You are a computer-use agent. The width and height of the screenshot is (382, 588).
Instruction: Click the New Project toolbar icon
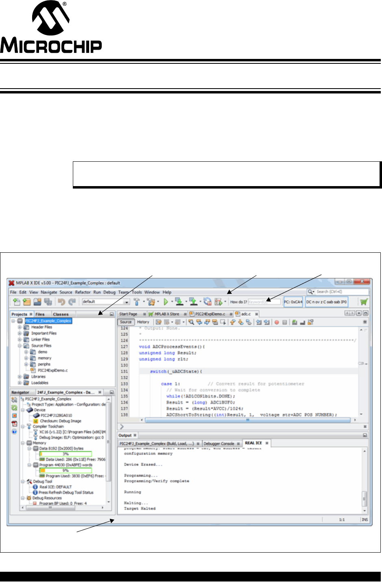tap(27, 302)
